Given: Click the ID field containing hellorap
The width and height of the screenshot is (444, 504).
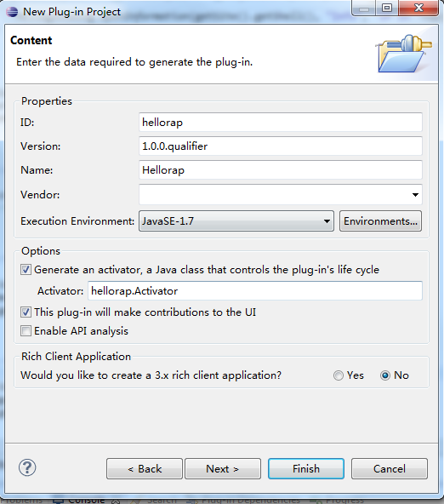Looking at the screenshot, I should pyautogui.click(x=281, y=122).
